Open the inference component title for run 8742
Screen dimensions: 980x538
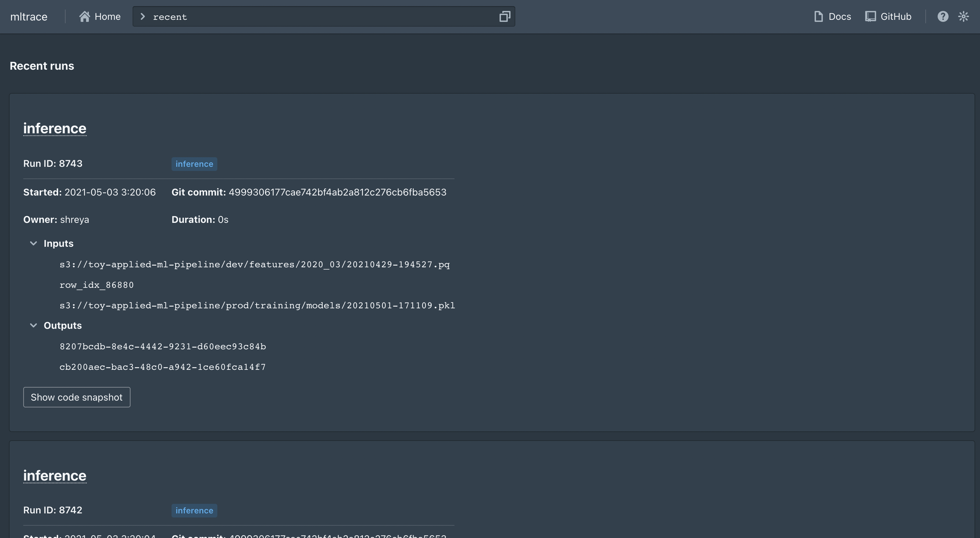[55, 475]
